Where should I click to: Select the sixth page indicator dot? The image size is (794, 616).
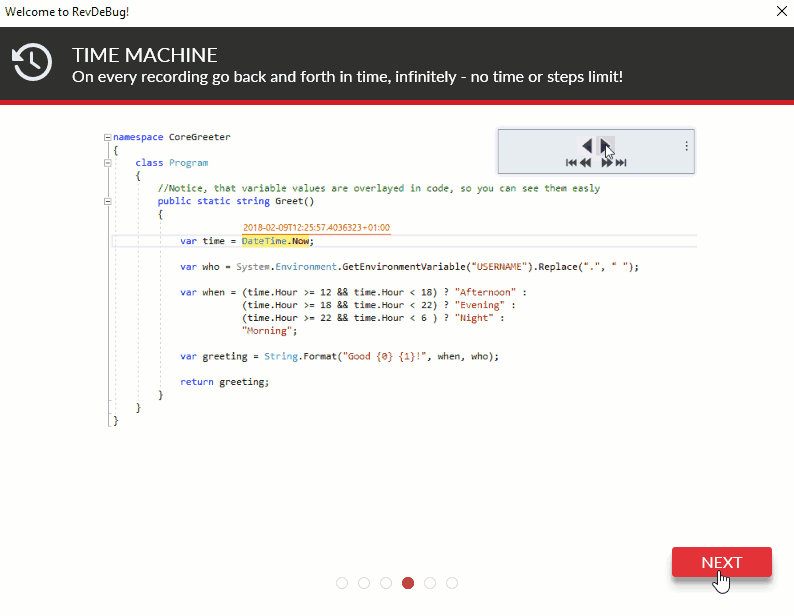(x=452, y=583)
